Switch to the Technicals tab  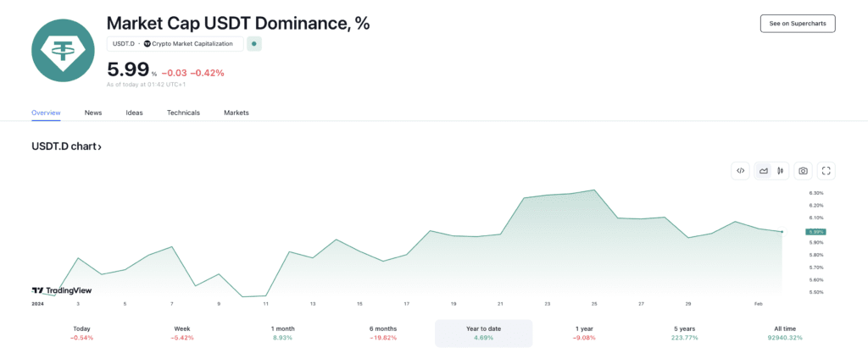pyautogui.click(x=183, y=113)
